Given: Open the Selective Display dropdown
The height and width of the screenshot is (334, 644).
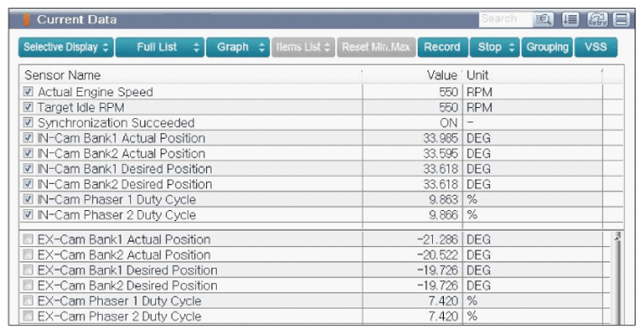Looking at the screenshot, I should (x=66, y=47).
